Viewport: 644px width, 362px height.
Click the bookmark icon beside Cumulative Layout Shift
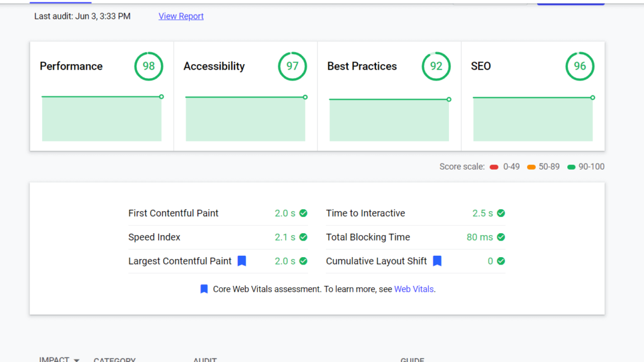click(x=437, y=261)
